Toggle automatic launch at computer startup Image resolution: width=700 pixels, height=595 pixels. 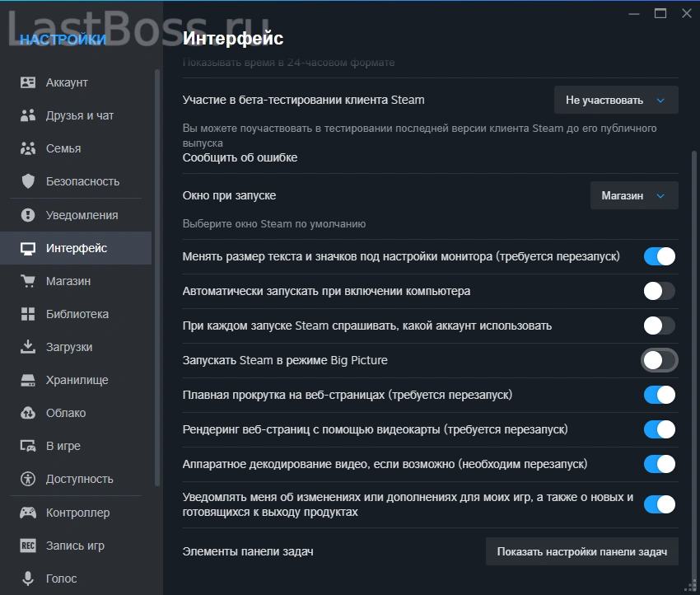[x=659, y=291]
